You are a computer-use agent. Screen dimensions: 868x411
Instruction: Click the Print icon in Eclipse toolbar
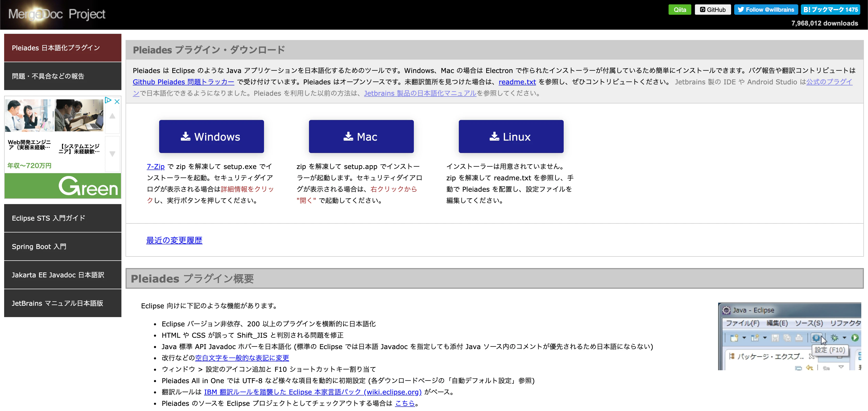[799, 338]
